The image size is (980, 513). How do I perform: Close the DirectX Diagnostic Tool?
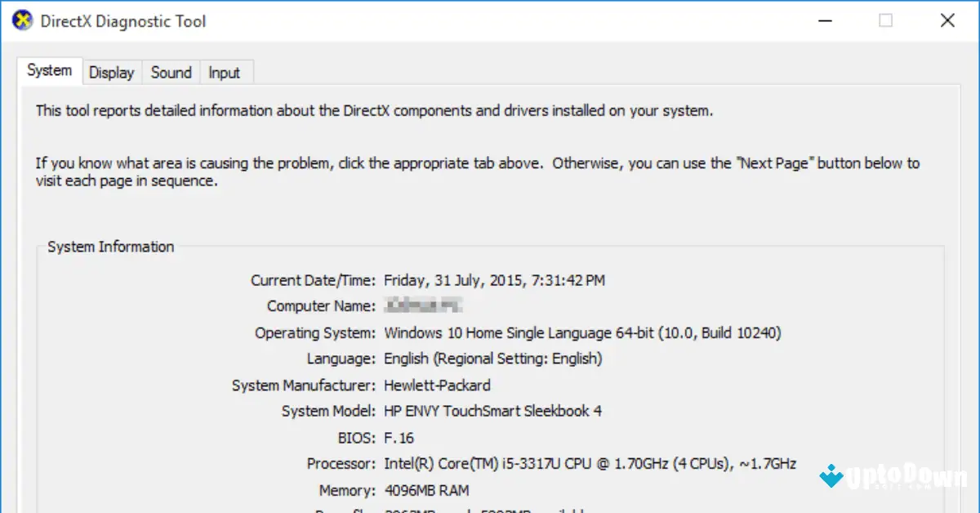click(947, 20)
